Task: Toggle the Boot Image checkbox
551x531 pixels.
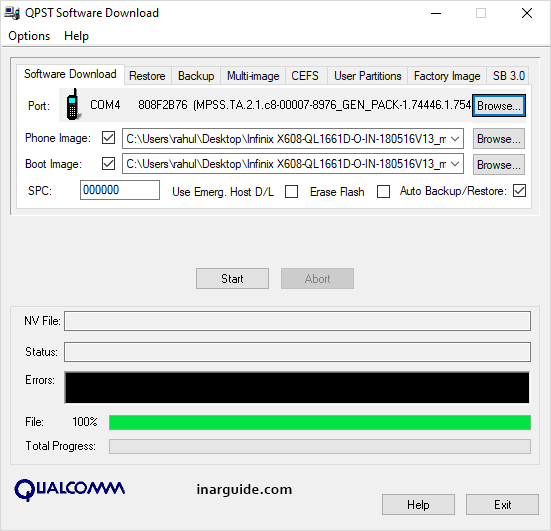Action: [108, 163]
